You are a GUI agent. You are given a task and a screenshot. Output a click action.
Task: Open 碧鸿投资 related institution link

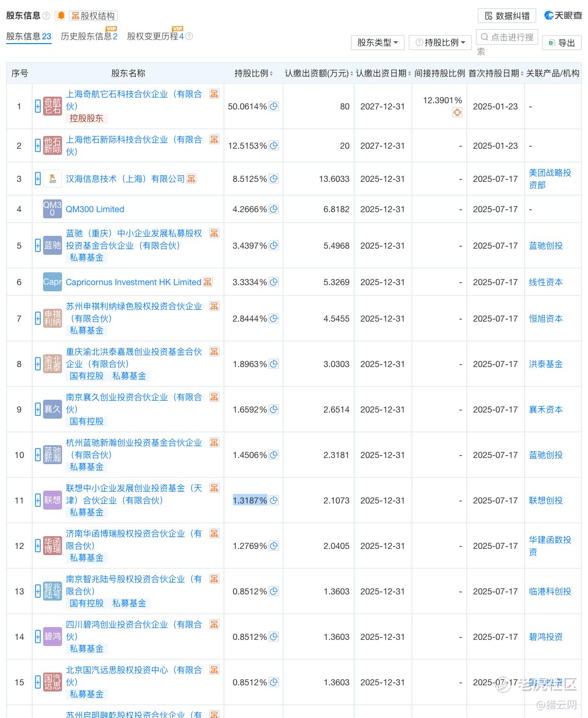point(546,637)
